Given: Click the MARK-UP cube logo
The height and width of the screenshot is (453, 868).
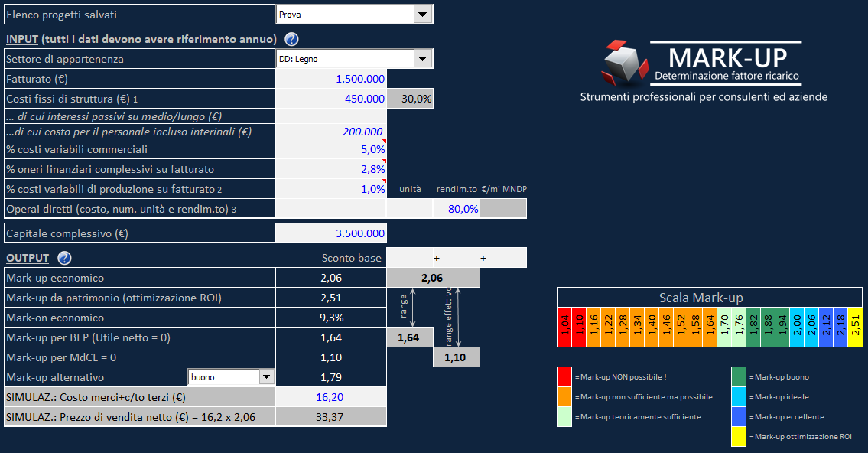Looking at the screenshot, I should click(624, 63).
